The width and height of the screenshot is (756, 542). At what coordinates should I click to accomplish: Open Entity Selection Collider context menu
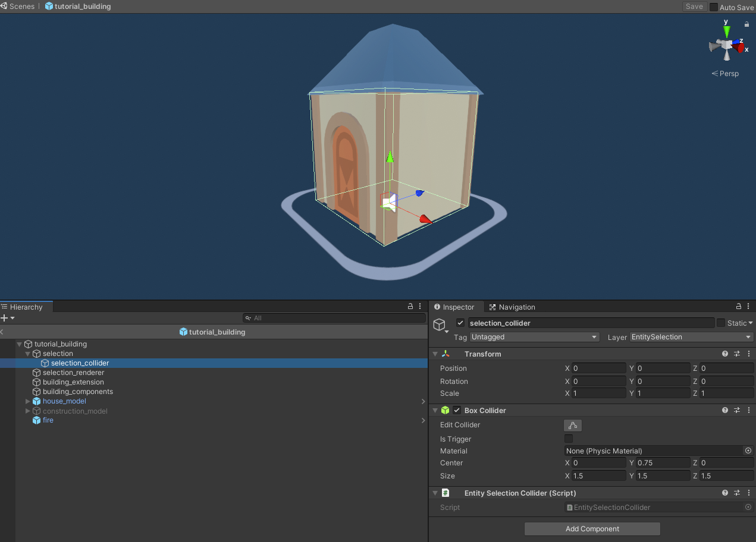pyautogui.click(x=748, y=493)
